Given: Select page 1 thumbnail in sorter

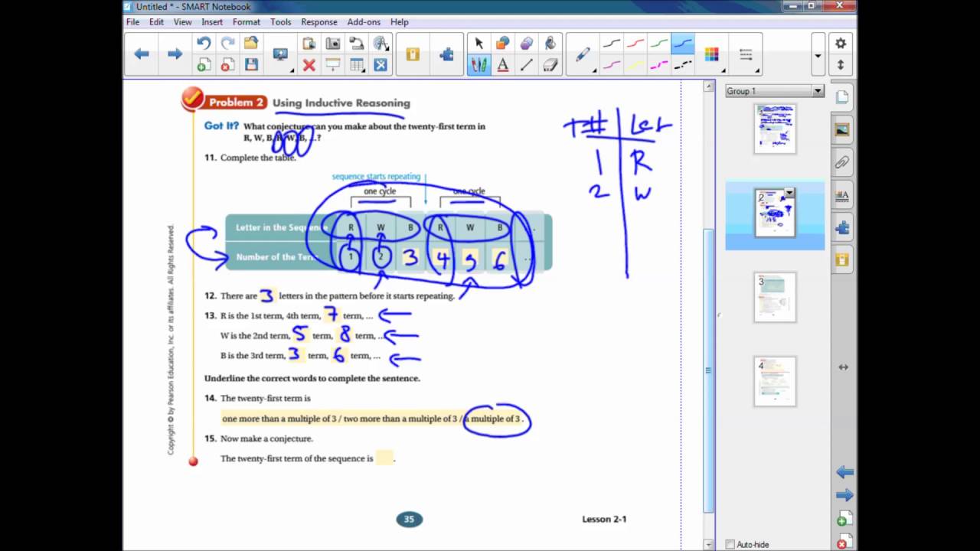Looking at the screenshot, I should pos(775,128).
